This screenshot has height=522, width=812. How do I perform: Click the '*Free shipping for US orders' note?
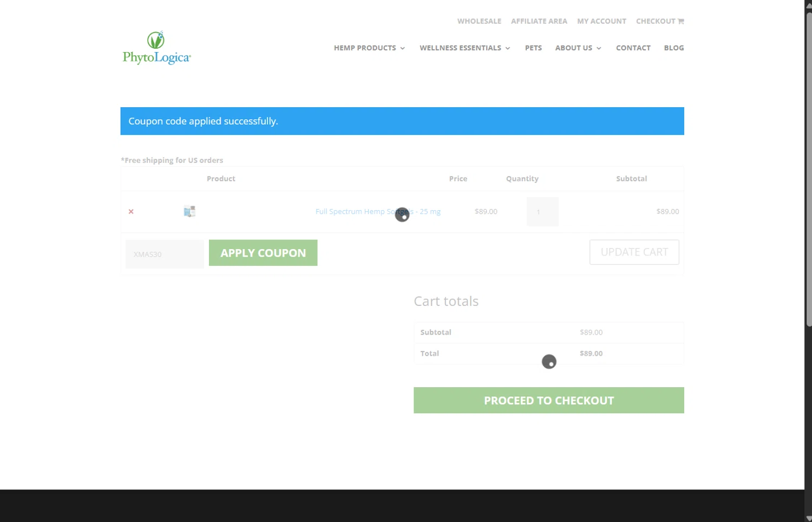172,160
